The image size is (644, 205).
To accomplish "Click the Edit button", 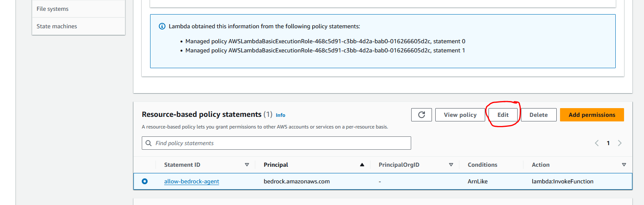I will [503, 115].
